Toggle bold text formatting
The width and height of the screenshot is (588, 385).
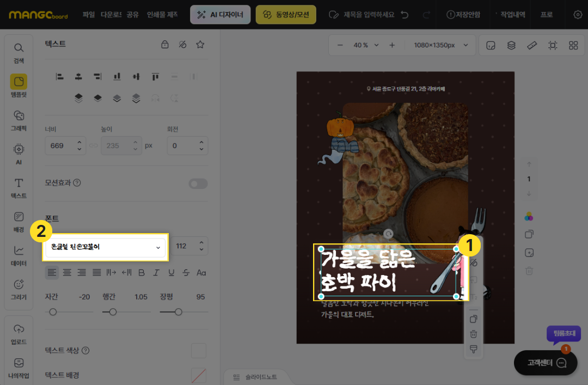(142, 272)
